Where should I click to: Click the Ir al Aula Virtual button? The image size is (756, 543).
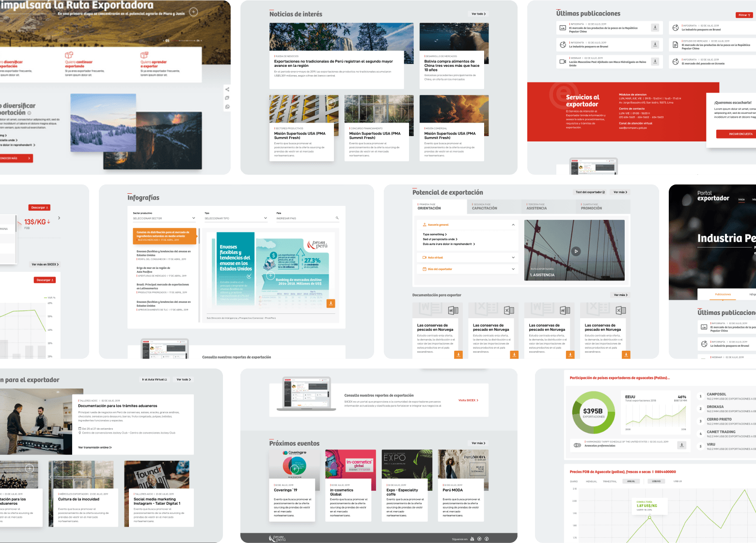[154, 379]
